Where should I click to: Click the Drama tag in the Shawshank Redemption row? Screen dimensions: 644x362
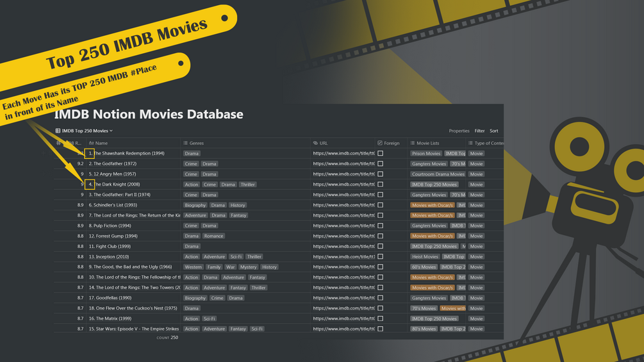[x=192, y=154]
